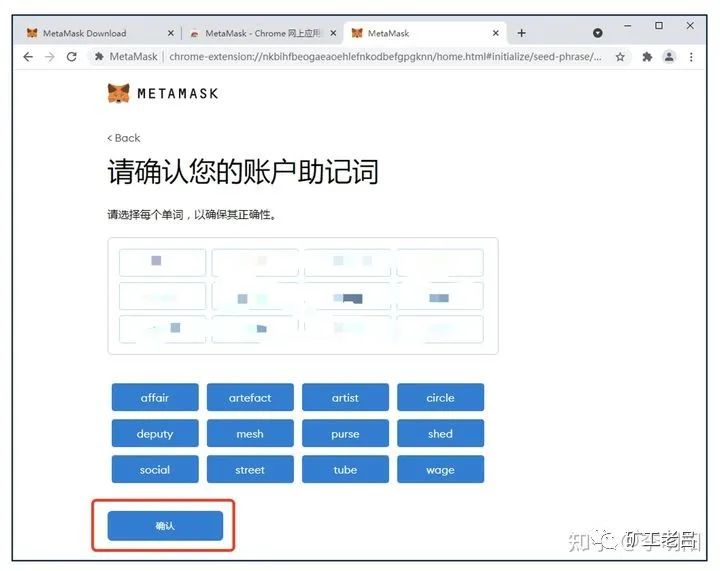Select the seed word 'artist'
720x571 pixels.
[345, 397]
